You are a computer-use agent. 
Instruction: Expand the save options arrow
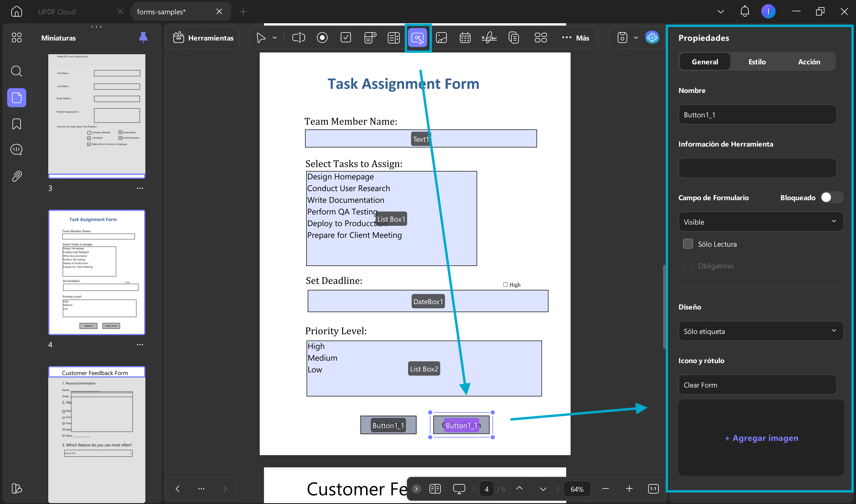636,38
